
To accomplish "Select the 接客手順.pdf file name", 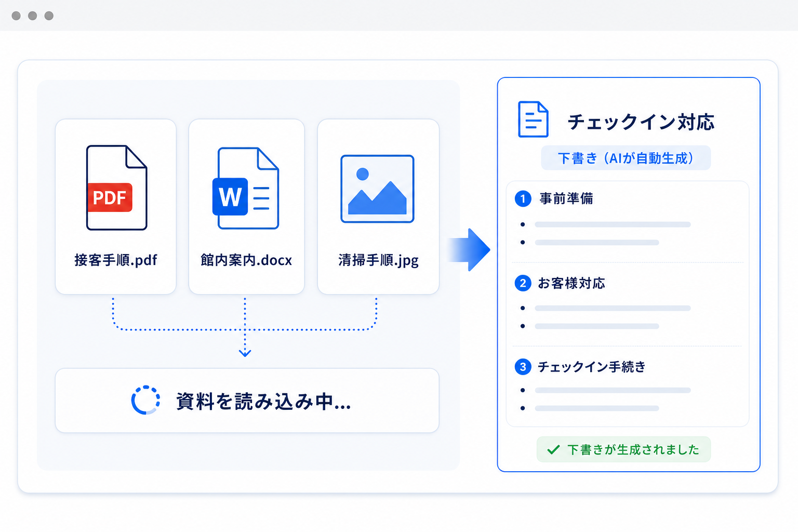I will click(x=116, y=260).
